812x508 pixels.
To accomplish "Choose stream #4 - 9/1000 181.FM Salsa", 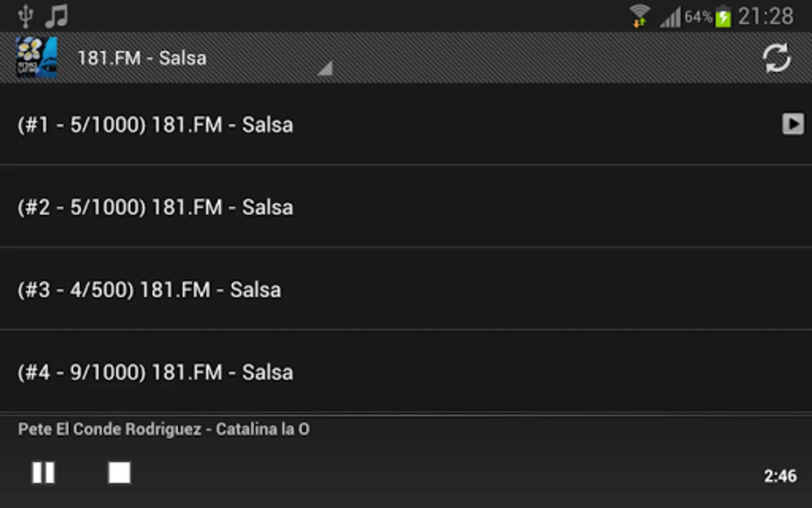I will coord(406,372).
